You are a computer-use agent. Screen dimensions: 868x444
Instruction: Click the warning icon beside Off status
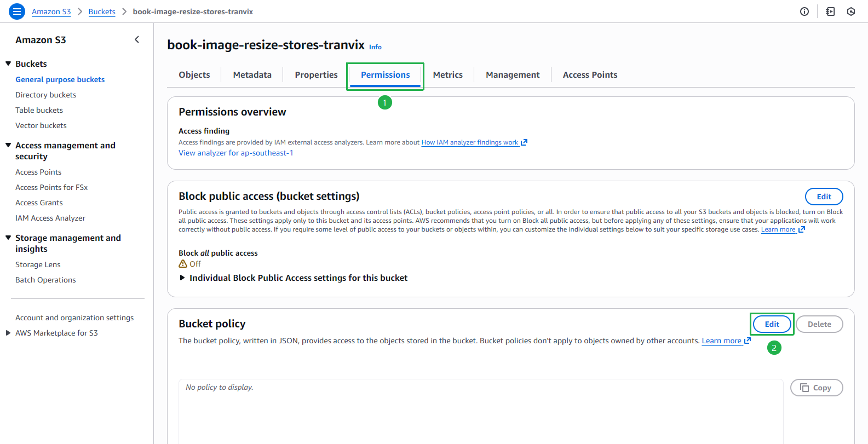click(x=183, y=264)
